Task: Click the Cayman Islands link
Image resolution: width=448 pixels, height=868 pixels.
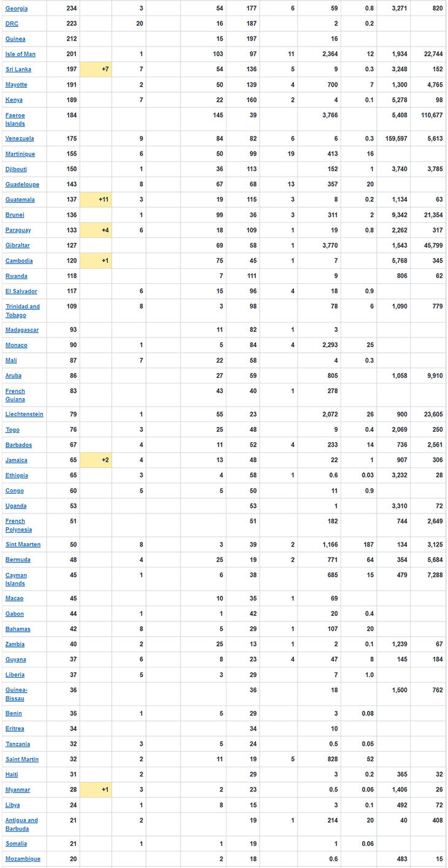Action: (x=16, y=579)
